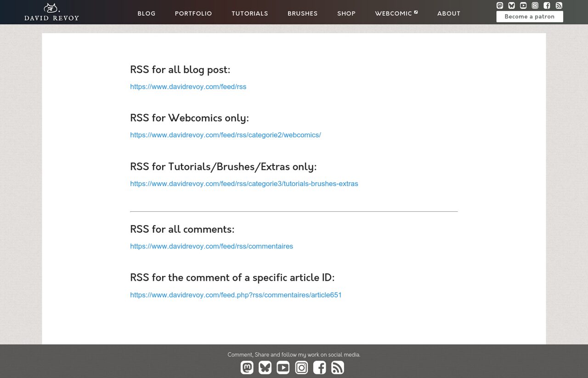Open the Facebook icon in the header
This screenshot has width=588, height=378.
click(547, 6)
